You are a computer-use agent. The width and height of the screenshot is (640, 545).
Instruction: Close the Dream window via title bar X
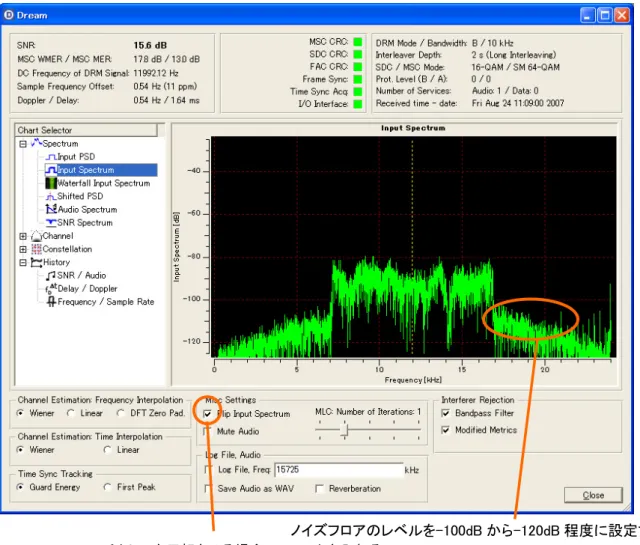622,16
